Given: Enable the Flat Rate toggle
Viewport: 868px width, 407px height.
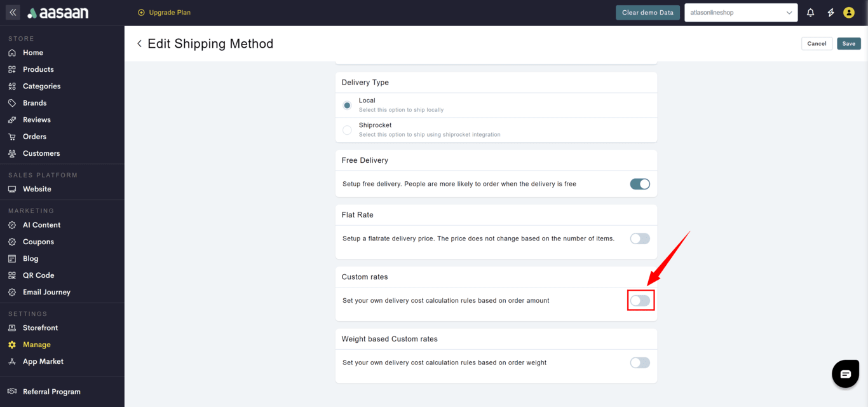Looking at the screenshot, I should coord(640,238).
